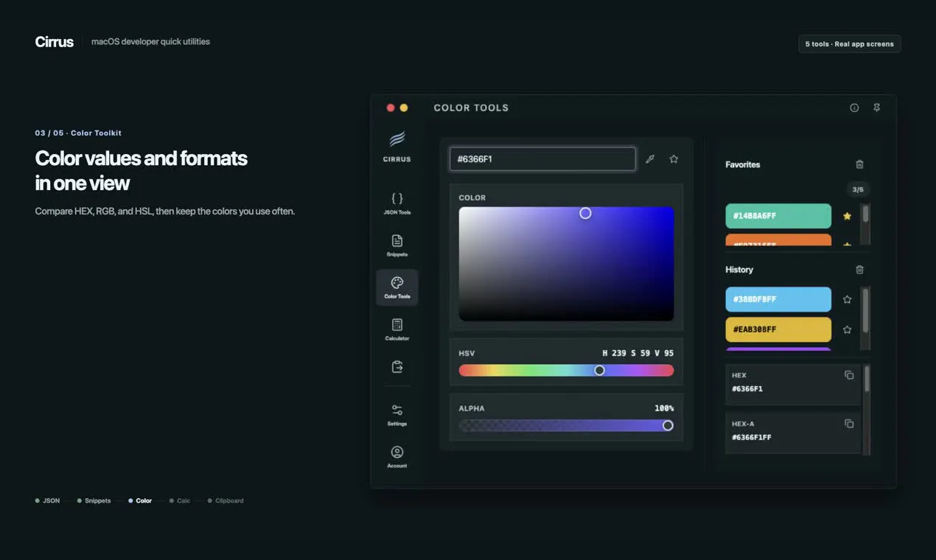Click the alpha slider handle
Viewport: 936px width, 560px height.
click(x=668, y=425)
